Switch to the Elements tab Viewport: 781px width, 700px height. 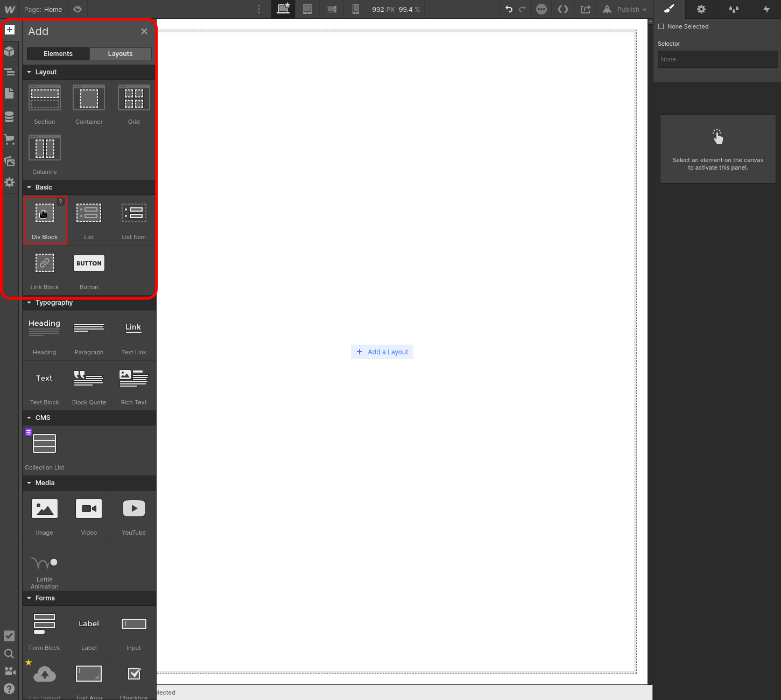pyautogui.click(x=58, y=53)
